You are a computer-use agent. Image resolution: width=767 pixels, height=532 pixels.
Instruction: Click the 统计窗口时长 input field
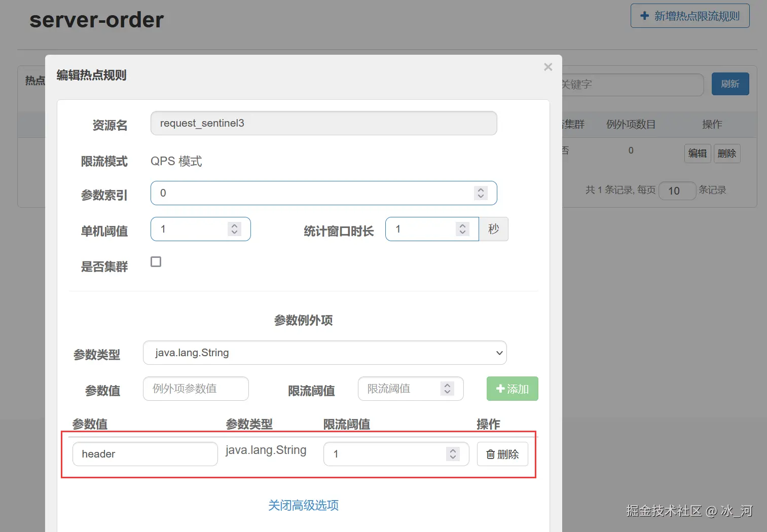[x=432, y=229]
